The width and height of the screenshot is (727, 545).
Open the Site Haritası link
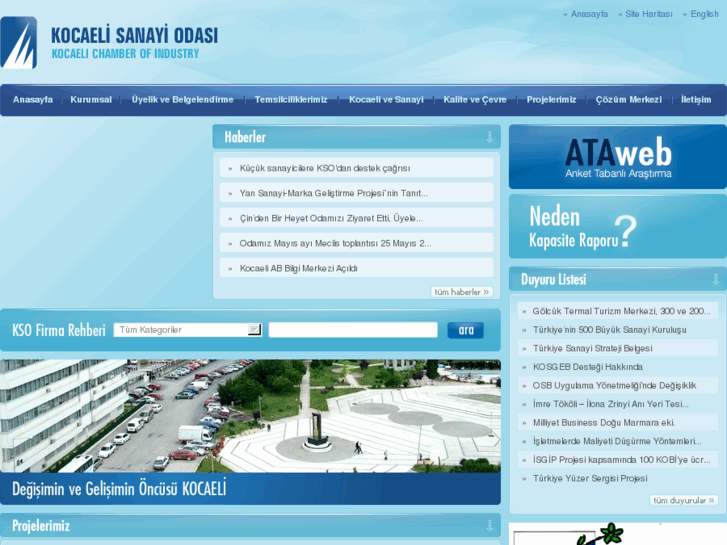[649, 14]
